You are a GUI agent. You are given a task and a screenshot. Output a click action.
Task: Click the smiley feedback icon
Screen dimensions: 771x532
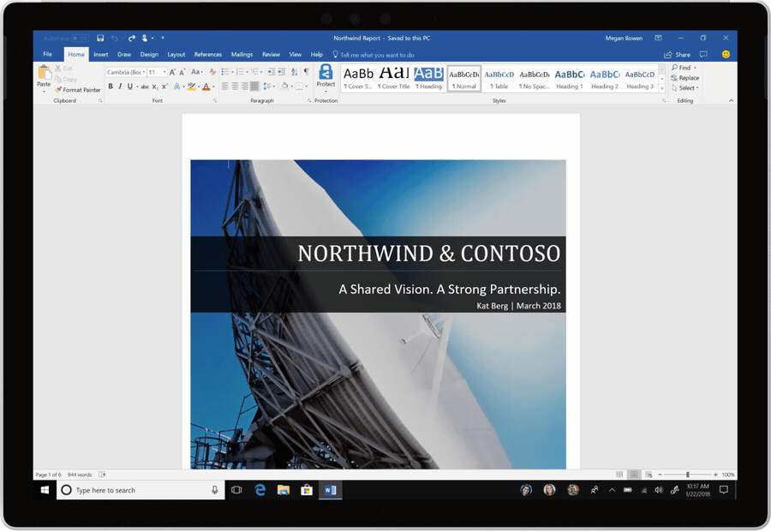tap(726, 54)
